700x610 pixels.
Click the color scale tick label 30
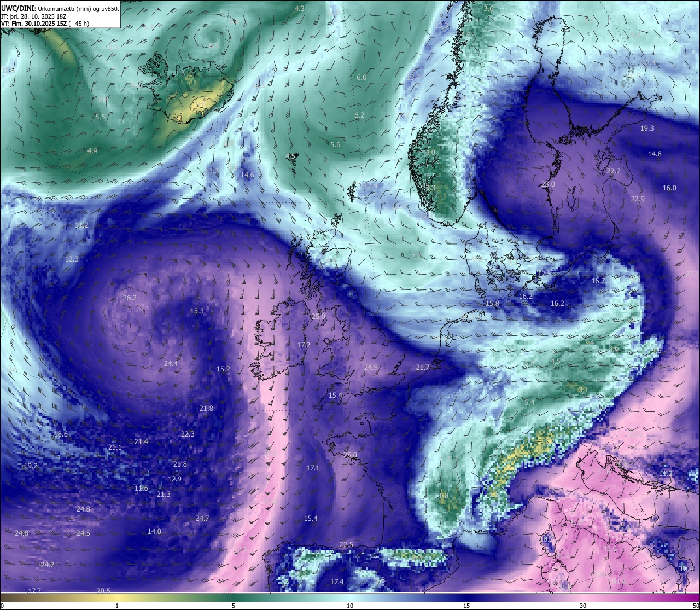click(x=583, y=606)
